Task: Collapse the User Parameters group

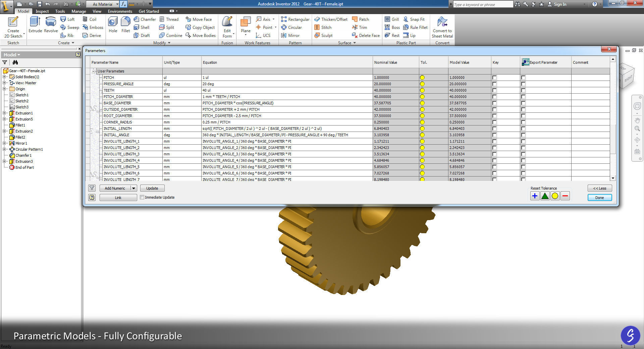Action: [x=94, y=71]
